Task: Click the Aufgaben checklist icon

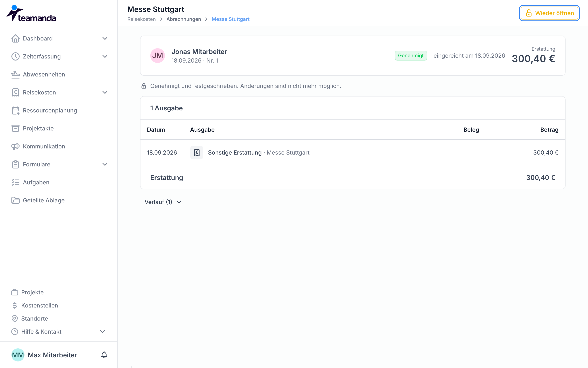Action: (15, 183)
